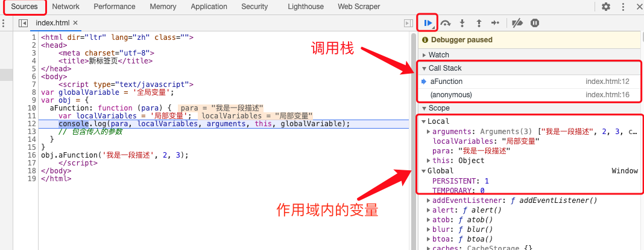Click the PERSISTENT: 1 entry
The image size is (644, 250).
point(461,181)
